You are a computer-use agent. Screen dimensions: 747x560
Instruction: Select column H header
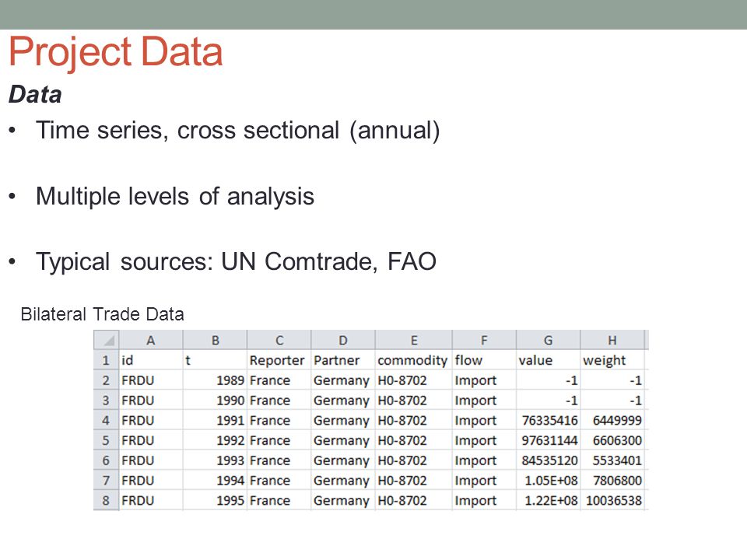(x=612, y=341)
